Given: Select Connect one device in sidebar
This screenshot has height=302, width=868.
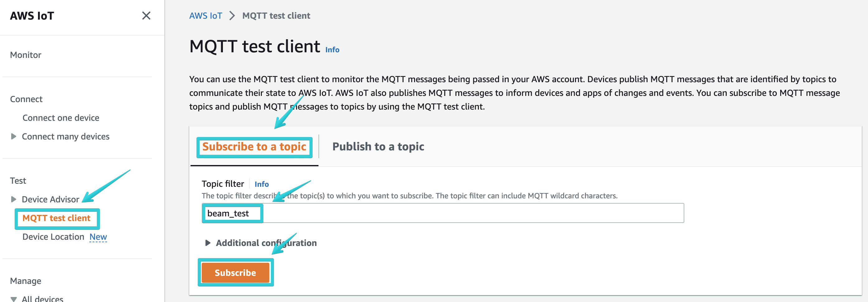Looking at the screenshot, I should tap(61, 118).
